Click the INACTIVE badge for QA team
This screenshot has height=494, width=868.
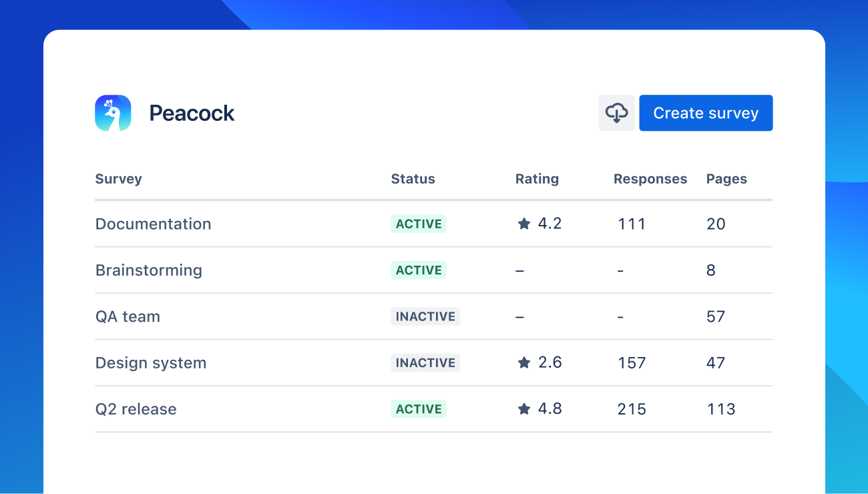[x=425, y=316]
